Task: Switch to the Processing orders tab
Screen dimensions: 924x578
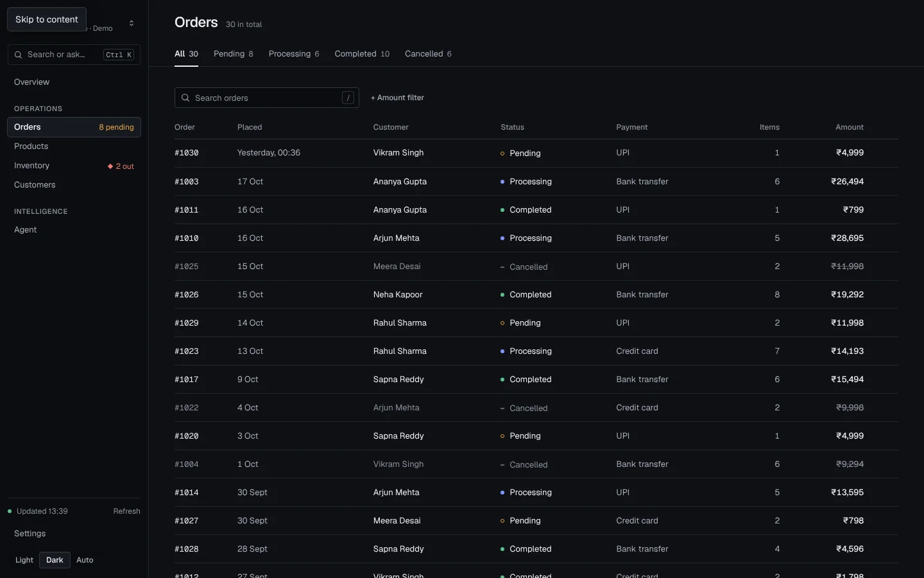Action: pyautogui.click(x=294, y=54)
